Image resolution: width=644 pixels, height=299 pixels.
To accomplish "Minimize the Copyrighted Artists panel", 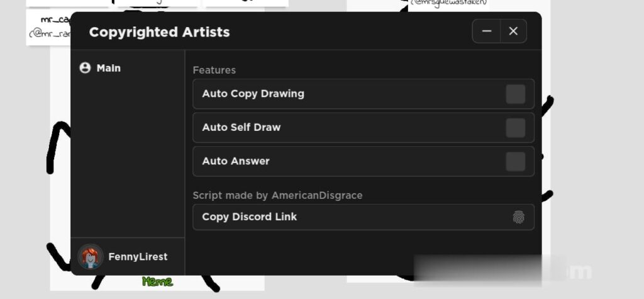I will pos(487,31).
